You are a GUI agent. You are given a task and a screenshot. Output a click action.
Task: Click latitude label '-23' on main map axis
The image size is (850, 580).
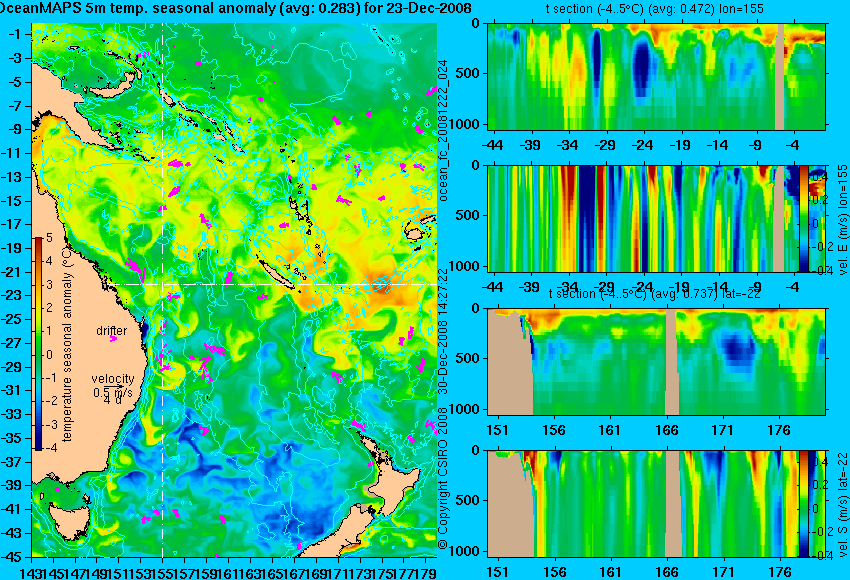pos(12,295)
